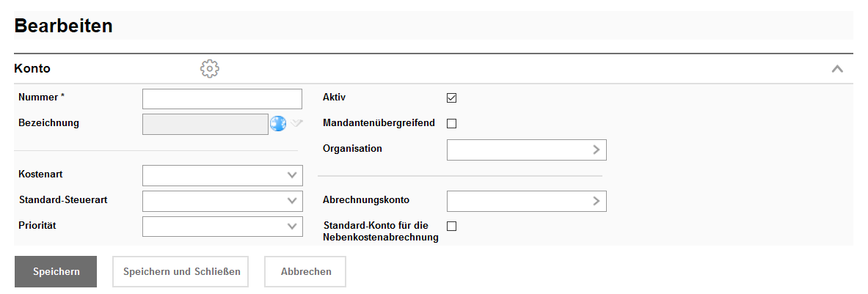Open the Konto section gear settings

pos(210,69)
